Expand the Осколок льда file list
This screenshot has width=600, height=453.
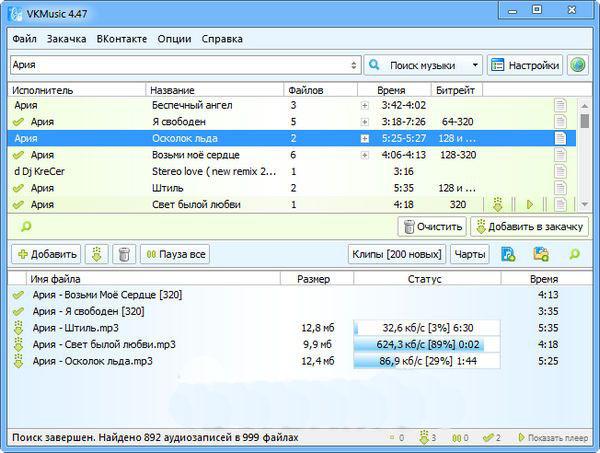[365, 139]
